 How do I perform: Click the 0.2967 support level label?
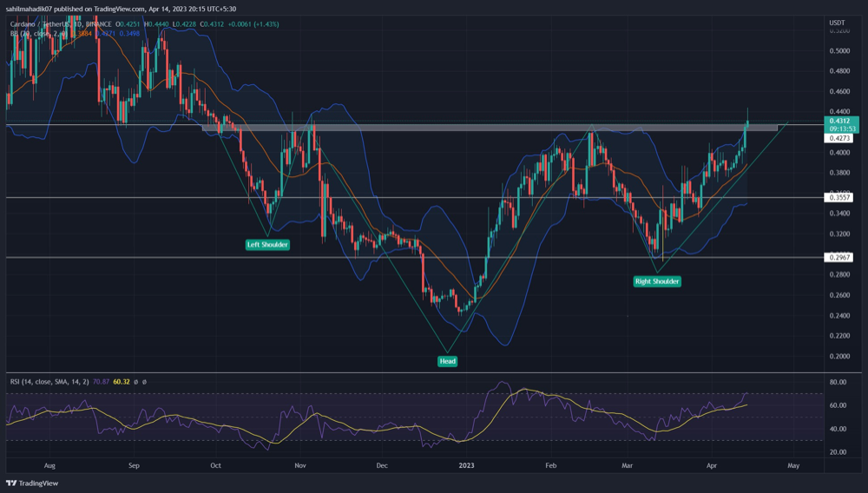(838, 258)
